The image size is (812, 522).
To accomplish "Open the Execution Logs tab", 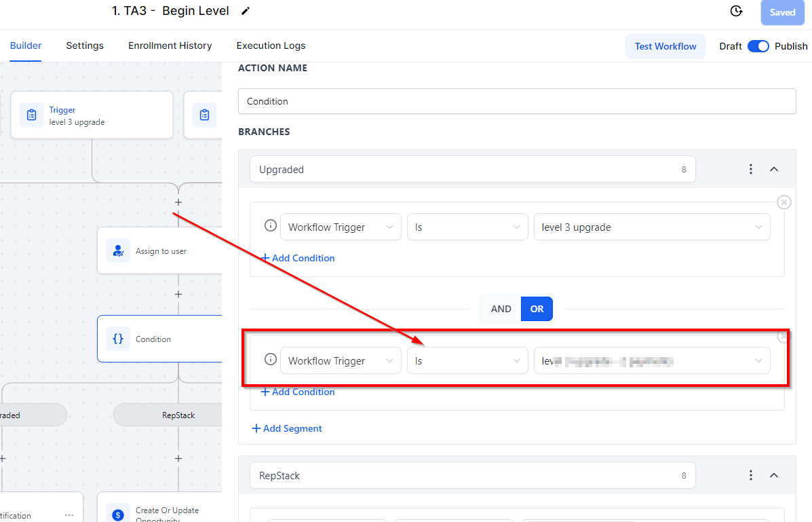I will click(271, 45).
